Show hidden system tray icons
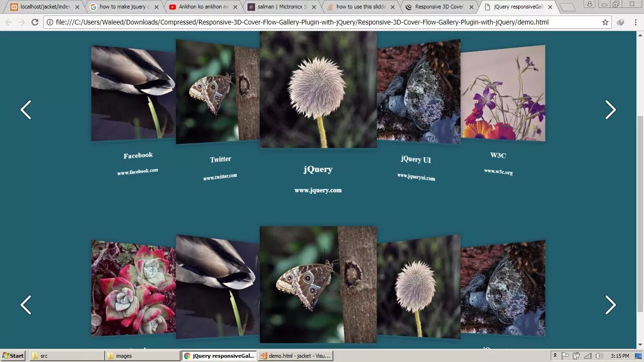 click(555, 356)
